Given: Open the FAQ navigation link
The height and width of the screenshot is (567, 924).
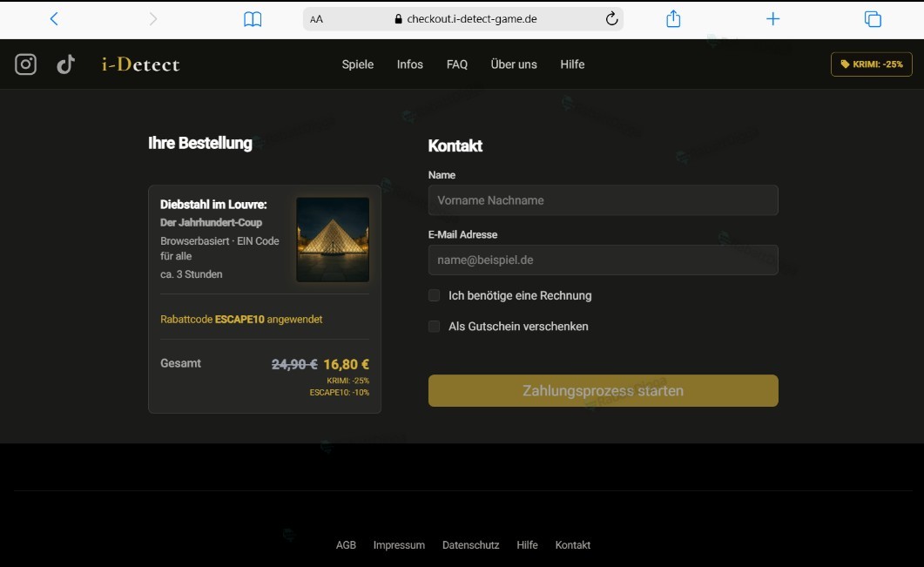Looking at the screenshot, I should point(456,64).
